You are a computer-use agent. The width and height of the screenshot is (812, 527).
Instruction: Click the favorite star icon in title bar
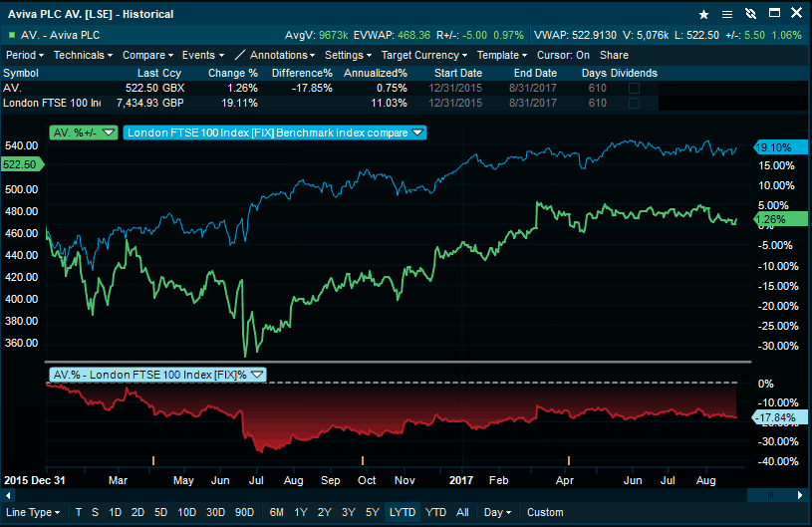[x=704, y=15]
